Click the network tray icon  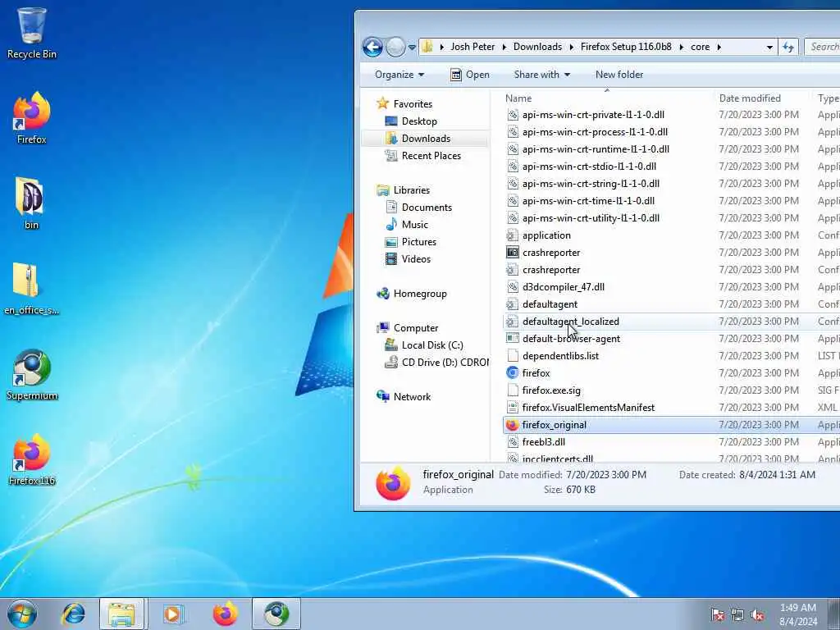pyautogui.click(x=737, y=614)
